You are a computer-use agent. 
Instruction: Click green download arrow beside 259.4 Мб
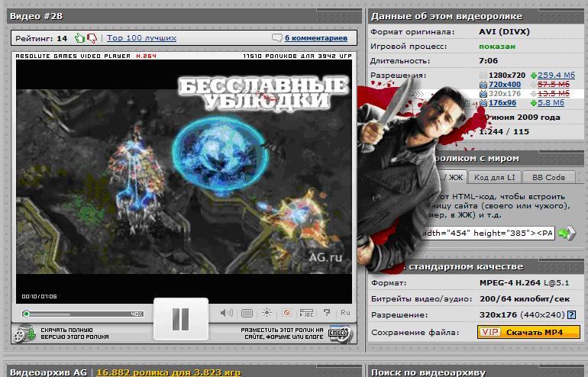click(x=533, y=76)
